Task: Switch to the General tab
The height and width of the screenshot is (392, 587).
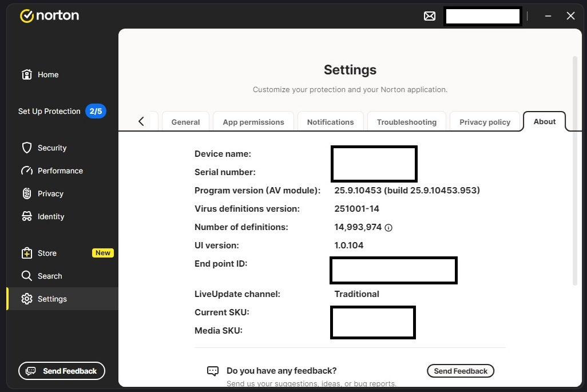Action: point(185,122)
